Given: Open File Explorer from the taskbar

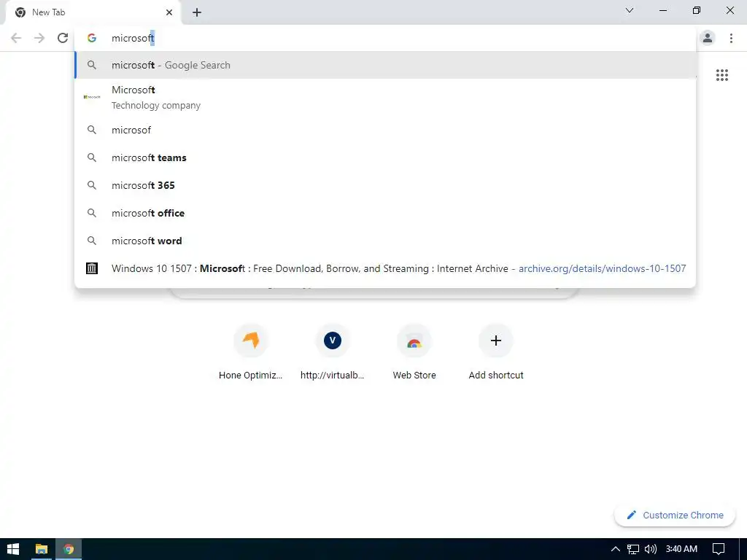Looking at the screenshot, I should tap(42, 549).
